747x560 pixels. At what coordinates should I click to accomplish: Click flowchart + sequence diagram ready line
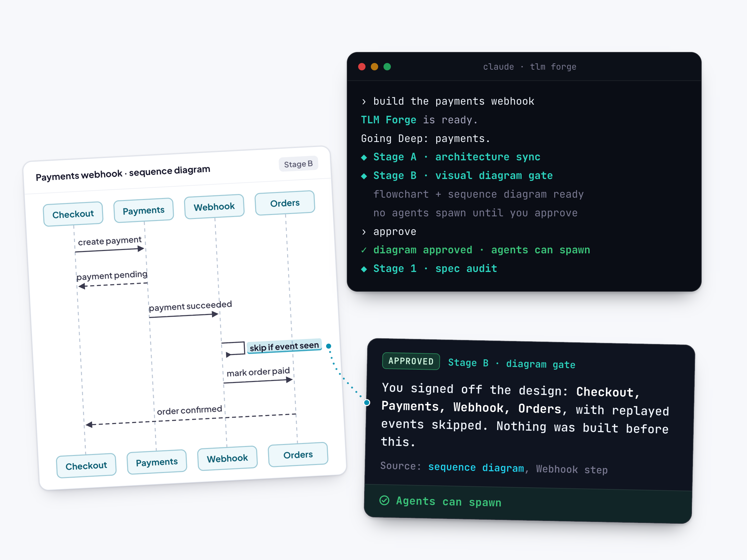(478, 194)
